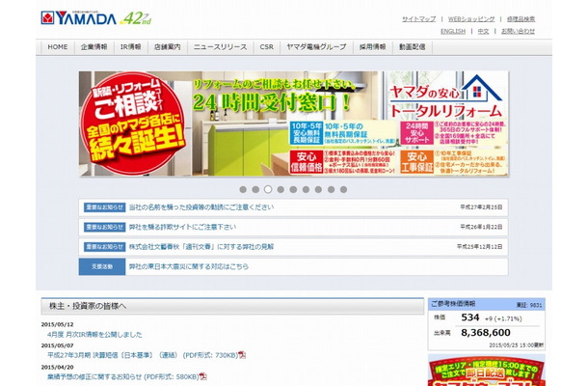Viewport: 588px width, 386px height.
Task: Click the 2015/05/12 news date
Action: click(x=58, y=324)
